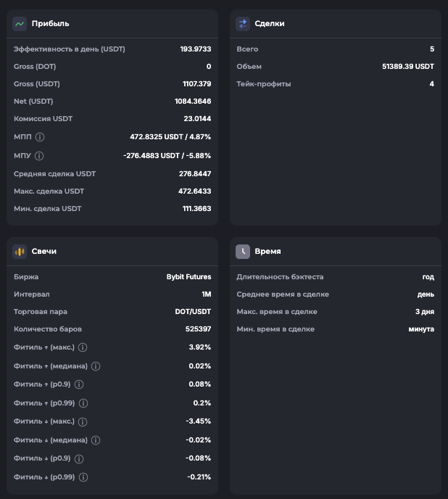The width and height of the screenshot is (448, 499).
Task: Click the Свечи candlestick icon
Action: 20,252
